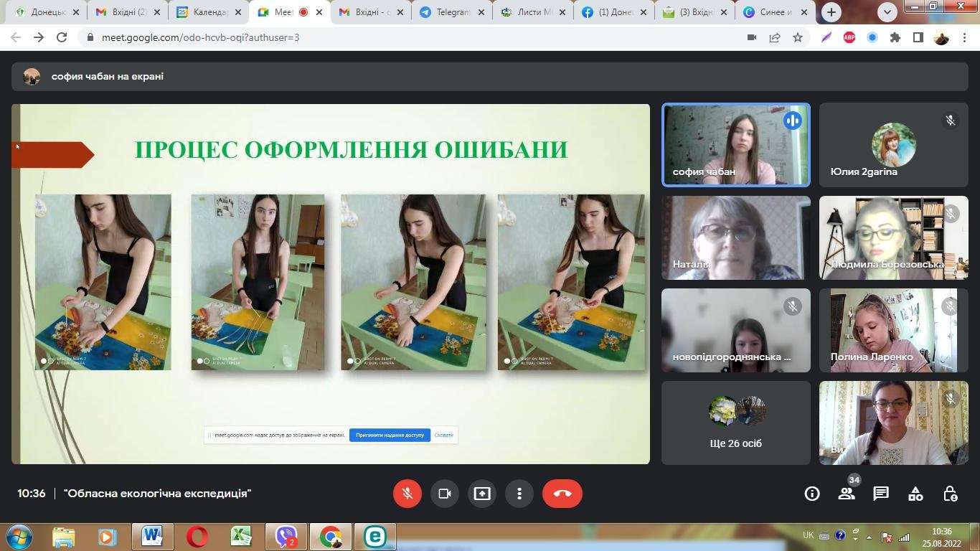980x551 pixels.
Task: Open the Windows Start menu
Action: pyautogui.click(x=18, y=537)
